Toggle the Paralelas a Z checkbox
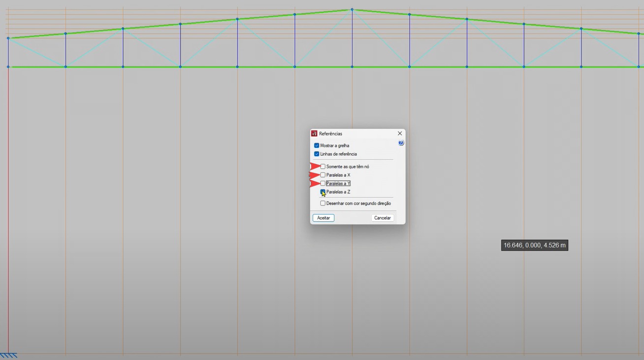This screenshot has height=360, width=644. (x=323, y=192)
